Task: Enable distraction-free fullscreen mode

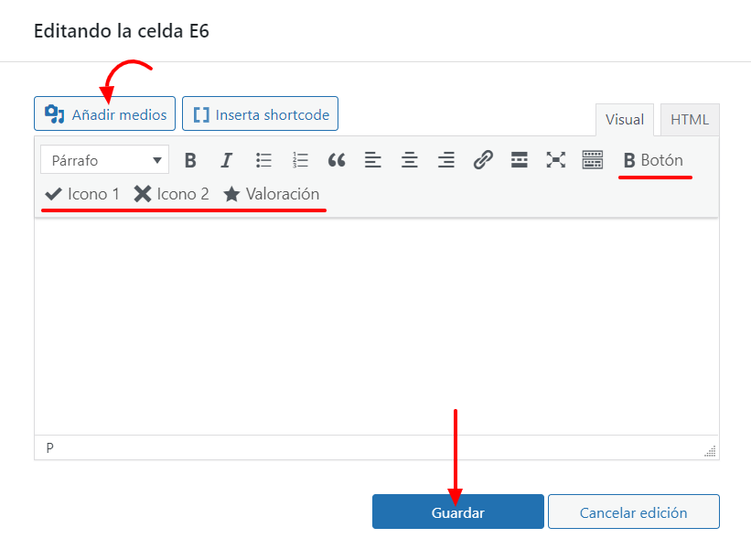Action: (x=555, y=160)
